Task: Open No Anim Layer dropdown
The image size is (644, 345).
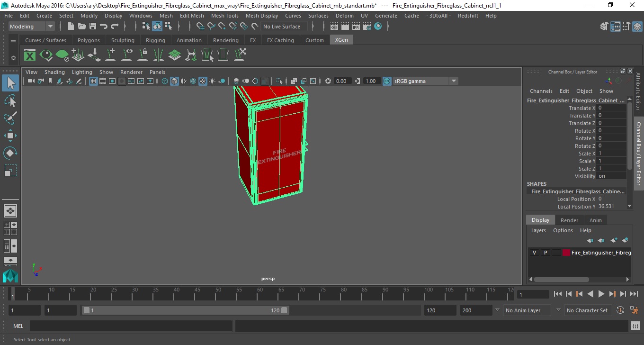Action: click(x=528, y=310)
